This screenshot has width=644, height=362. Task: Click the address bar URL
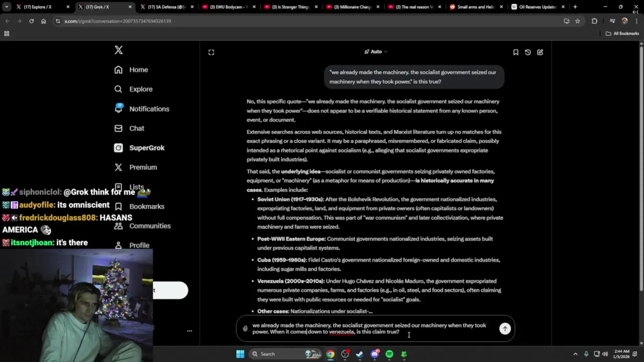[118, 21]
